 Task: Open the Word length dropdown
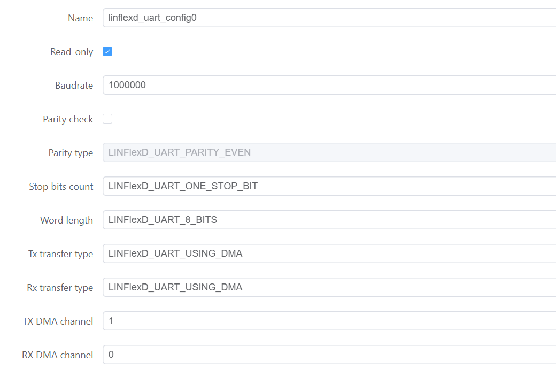click(x=329, y=220)
